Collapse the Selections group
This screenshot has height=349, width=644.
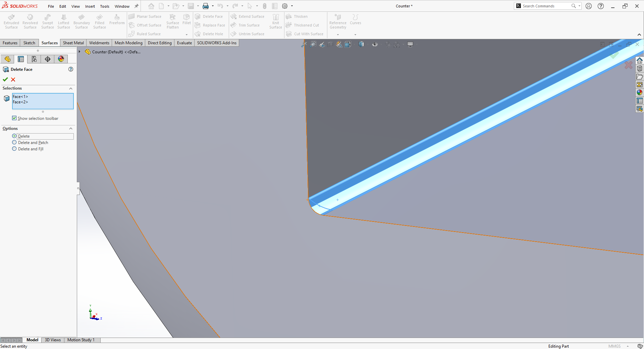point(71,88)
